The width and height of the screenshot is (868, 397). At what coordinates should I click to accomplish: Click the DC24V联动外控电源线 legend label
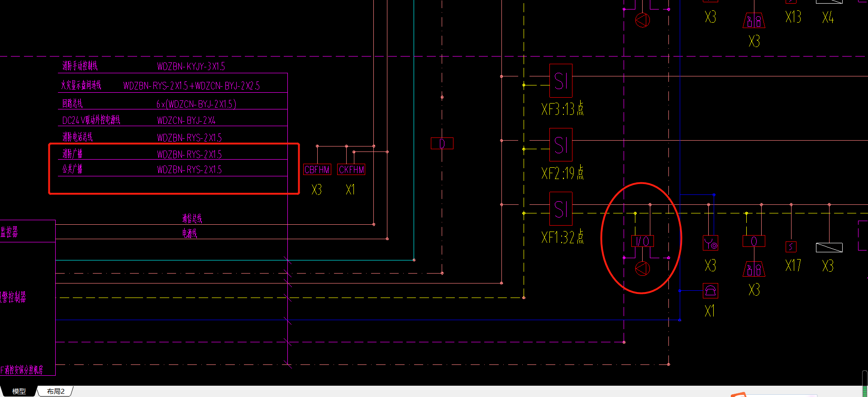click(91, 120)
